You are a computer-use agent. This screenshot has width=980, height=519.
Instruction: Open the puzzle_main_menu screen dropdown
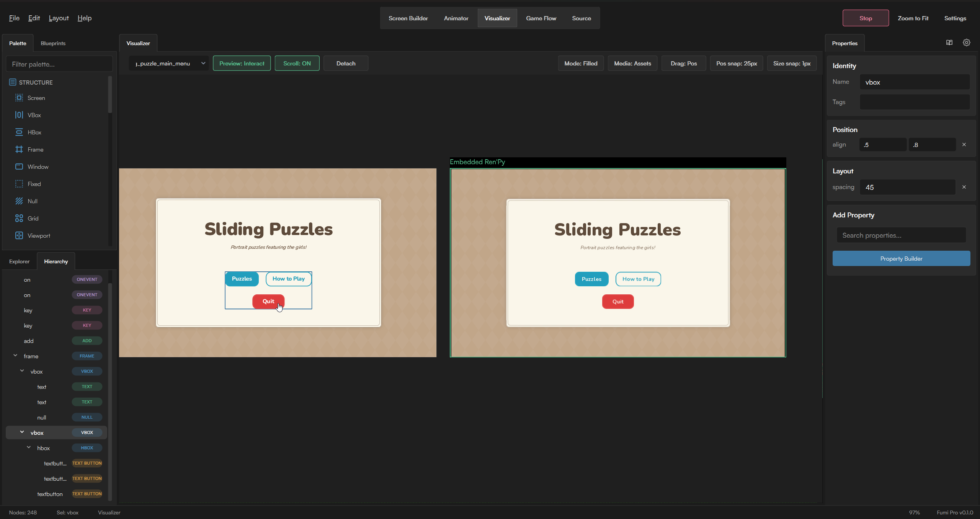169,63
